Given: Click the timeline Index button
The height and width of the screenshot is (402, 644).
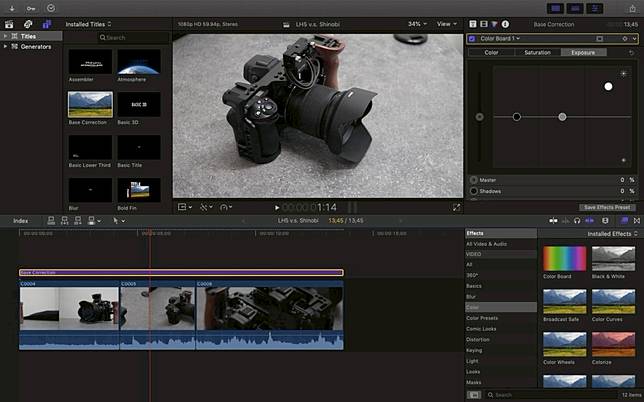Looking at the screenshot, I should [x=20, y=220].
